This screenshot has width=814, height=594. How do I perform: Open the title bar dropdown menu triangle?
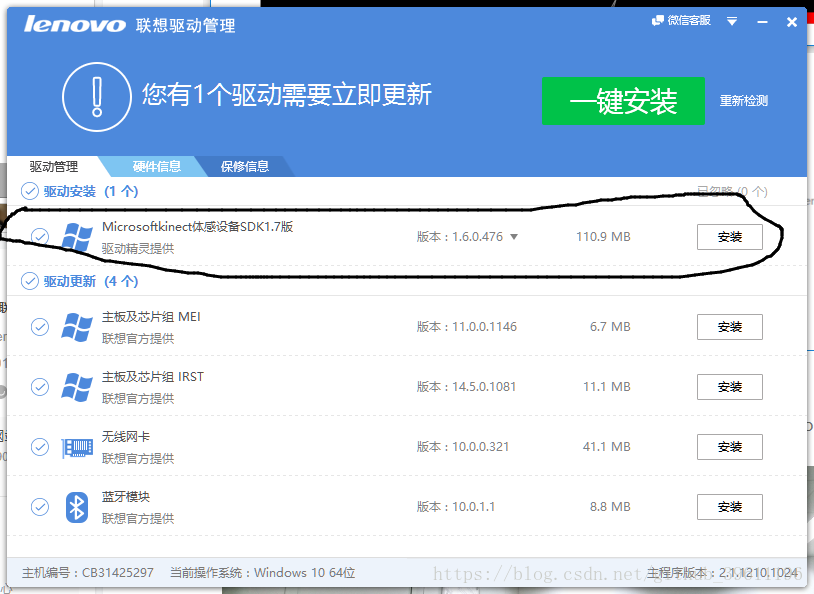732,21
